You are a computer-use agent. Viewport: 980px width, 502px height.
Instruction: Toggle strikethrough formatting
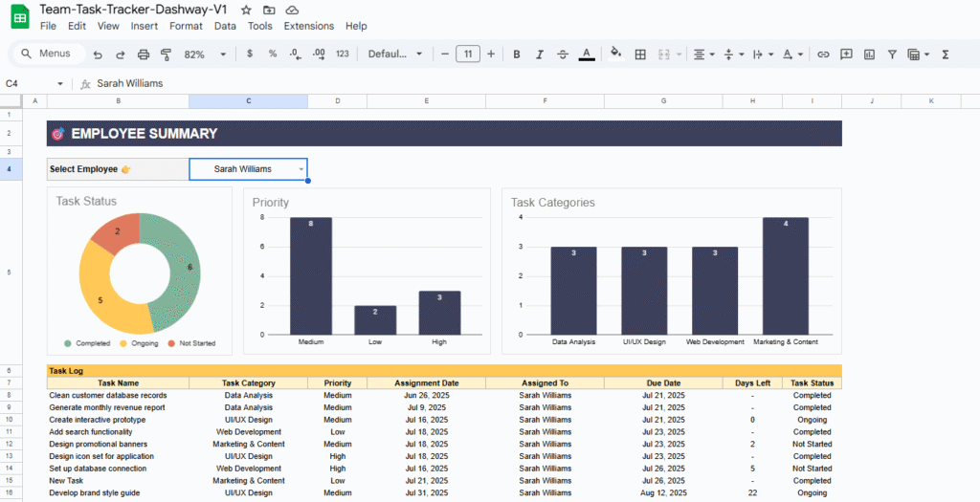coord(563,55)
